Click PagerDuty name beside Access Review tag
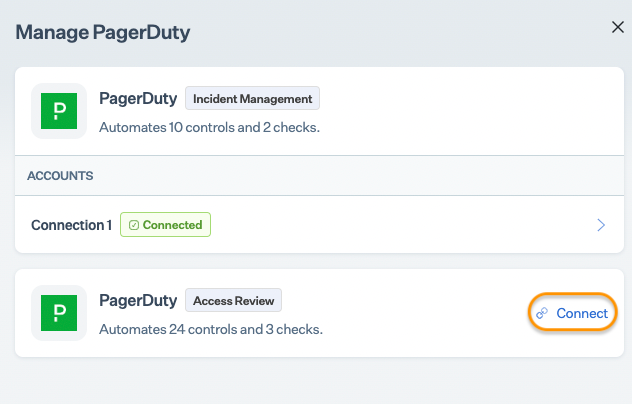 (x=138, y=301)
